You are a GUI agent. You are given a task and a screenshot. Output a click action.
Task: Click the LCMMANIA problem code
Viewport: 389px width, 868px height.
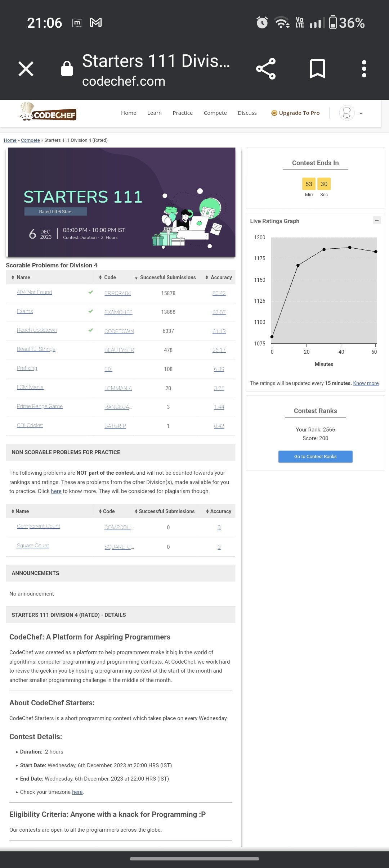click(118, 388)
